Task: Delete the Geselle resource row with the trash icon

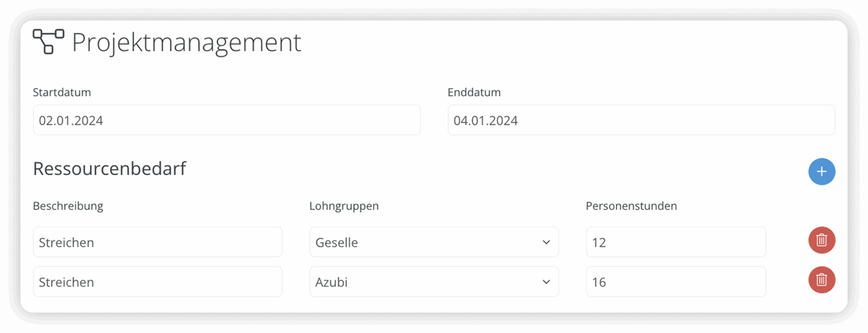Action: 821,240
